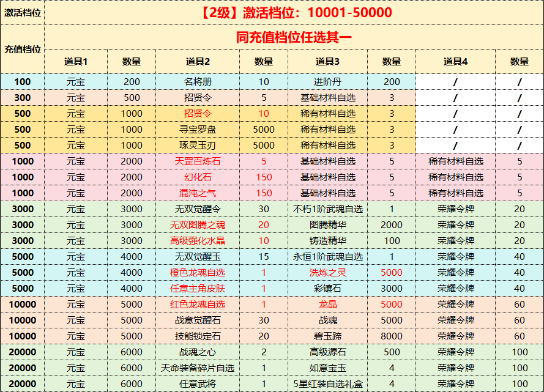
Task: Select the 战魂之心 cell
Action: 198,352
